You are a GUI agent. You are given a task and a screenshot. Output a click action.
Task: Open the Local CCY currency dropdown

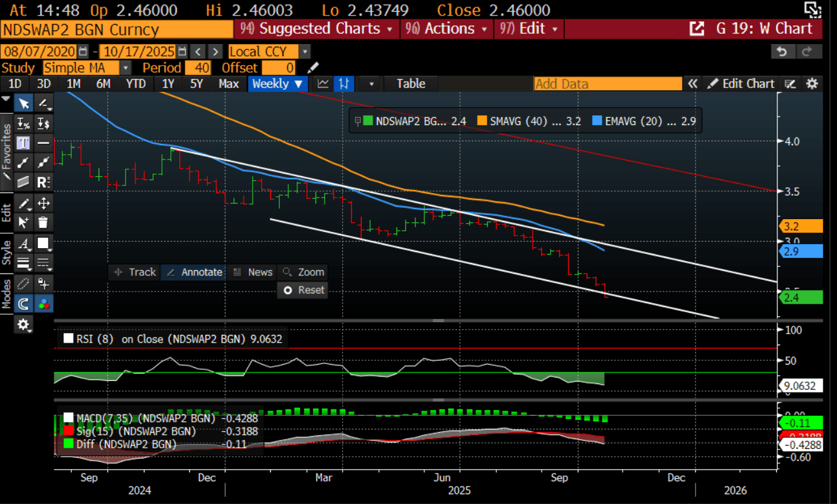(x=305, y=52)
